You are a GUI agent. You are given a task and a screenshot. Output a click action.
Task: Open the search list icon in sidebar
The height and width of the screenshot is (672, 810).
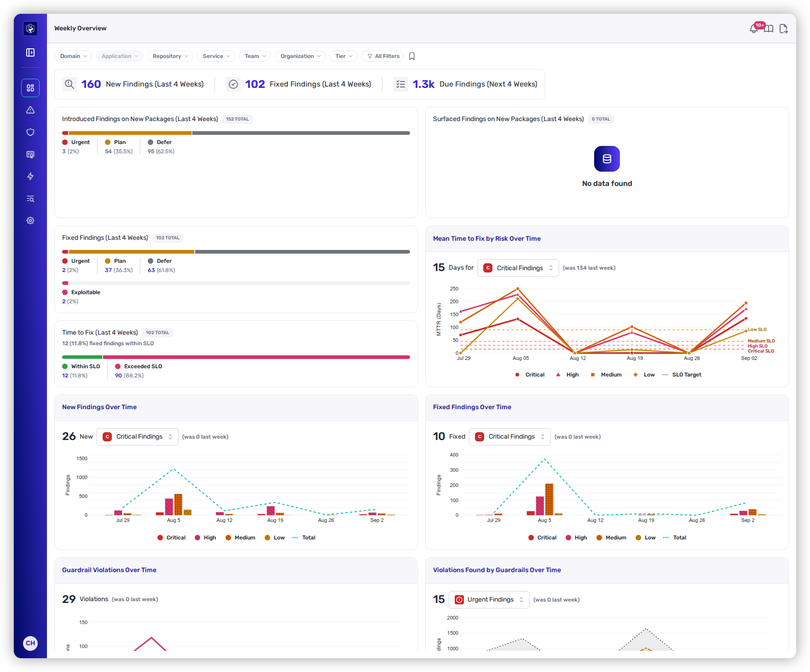(x=30, y=198)
